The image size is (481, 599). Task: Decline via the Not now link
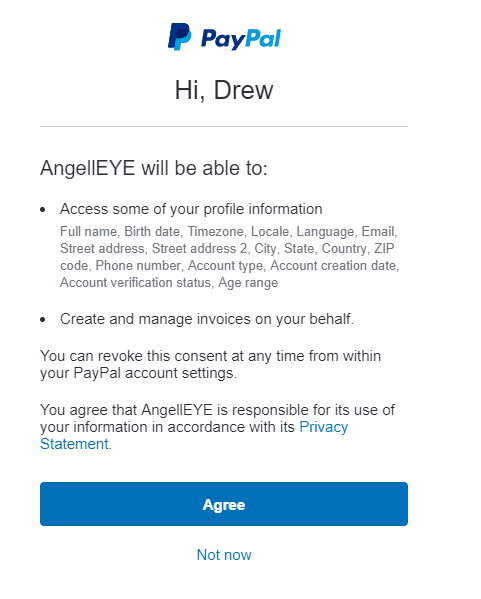224,555
